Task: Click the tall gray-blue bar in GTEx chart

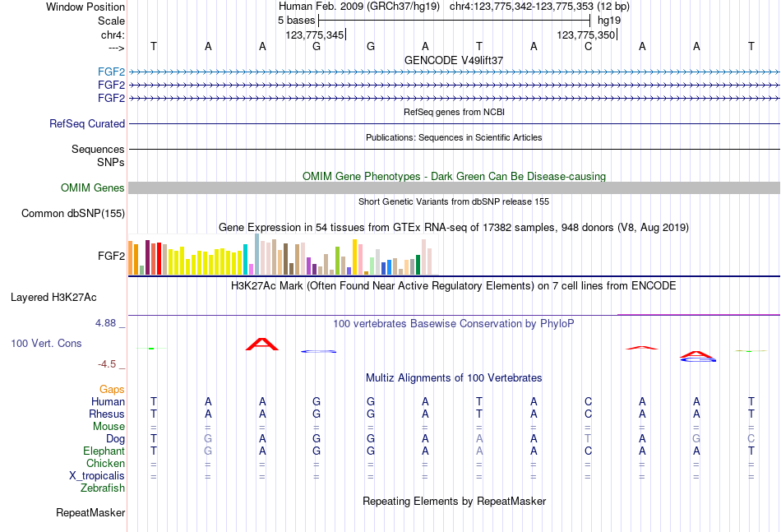Action: pos(256,254)
